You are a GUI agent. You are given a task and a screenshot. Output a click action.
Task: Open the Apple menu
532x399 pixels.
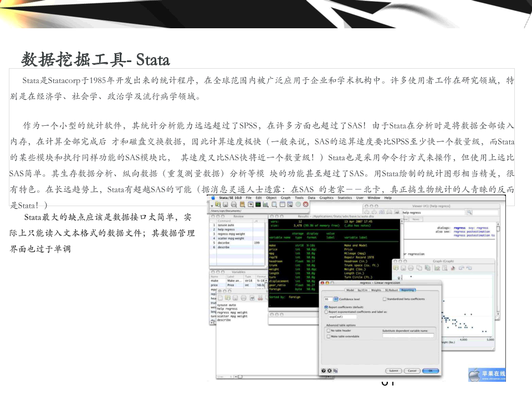coord(213,198)
